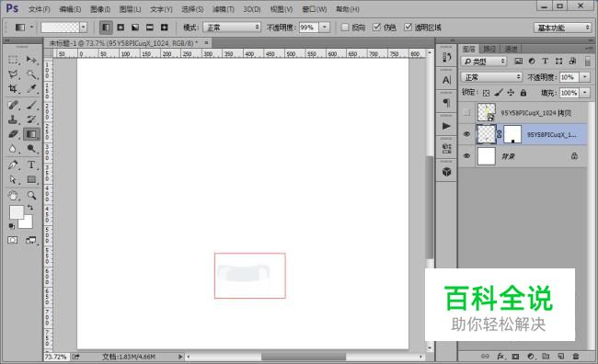Select the Healing Brush tool
The height and width of the screenshot is (364, 598).
(x=13, y=105)
